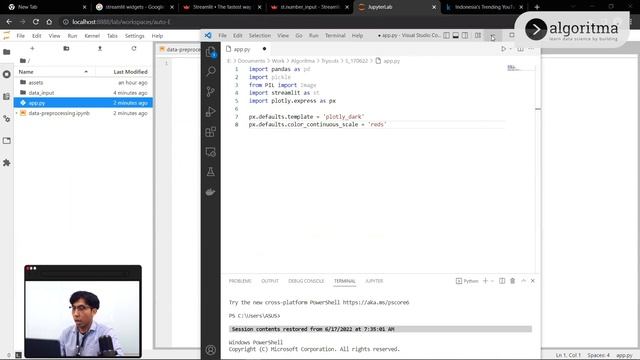Select the Python terminal instance

[x=467, y=281]
